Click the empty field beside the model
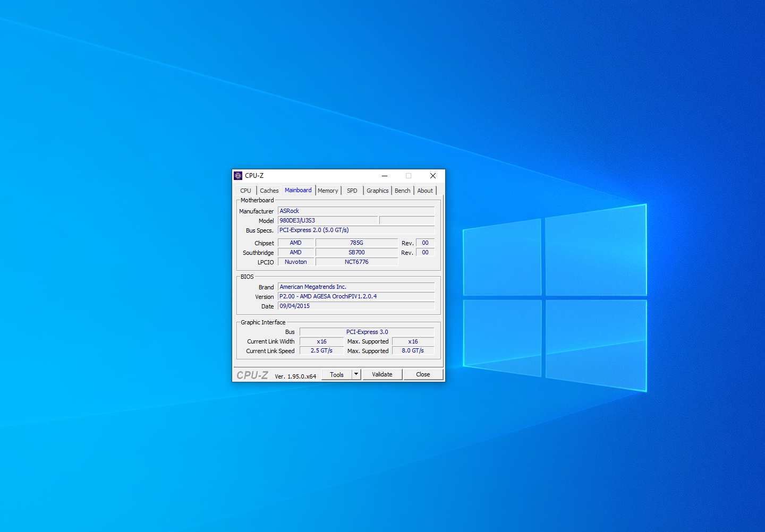Viewport: 765px width, 532px height. pyautogui.click(x=407, y=220)
